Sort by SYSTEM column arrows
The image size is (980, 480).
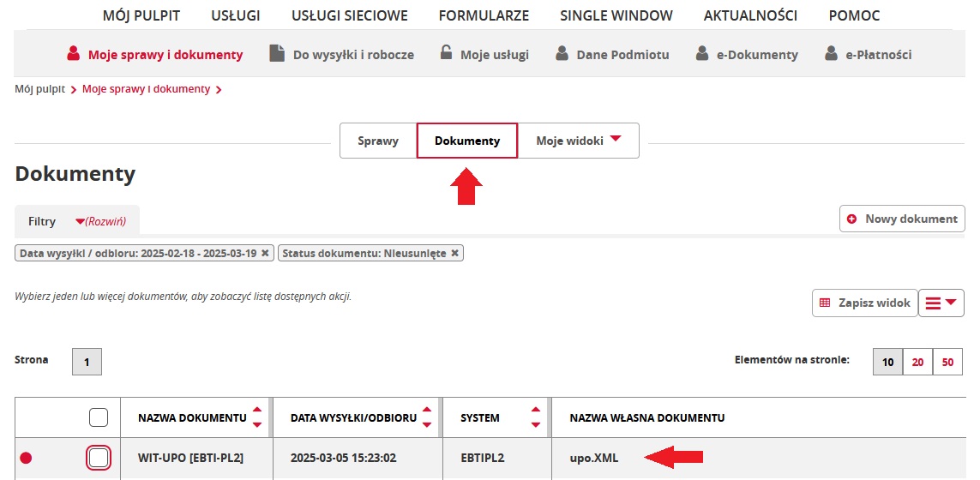[x=536, y=417]
